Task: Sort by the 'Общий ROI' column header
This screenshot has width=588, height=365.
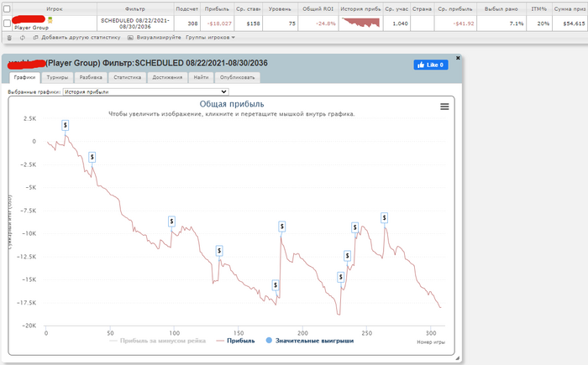Action: click(318, 8)
